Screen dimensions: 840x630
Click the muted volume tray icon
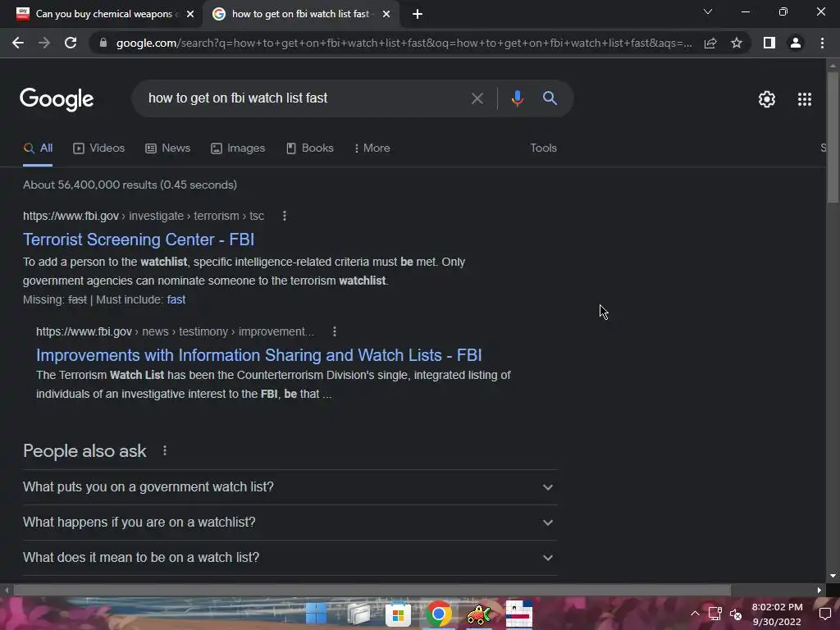(x=736, y=614)
